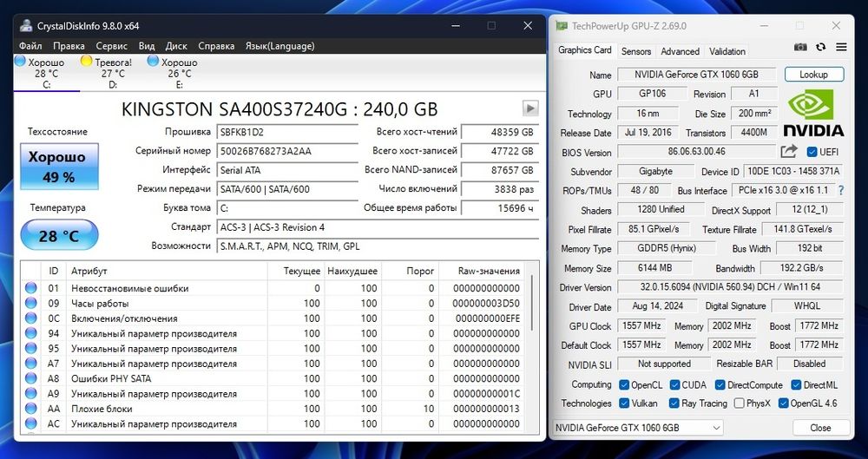Viewport: 868px width, 459px height.
Task: Click the firmware field SBFKB1D2
Action: (287, 133)
